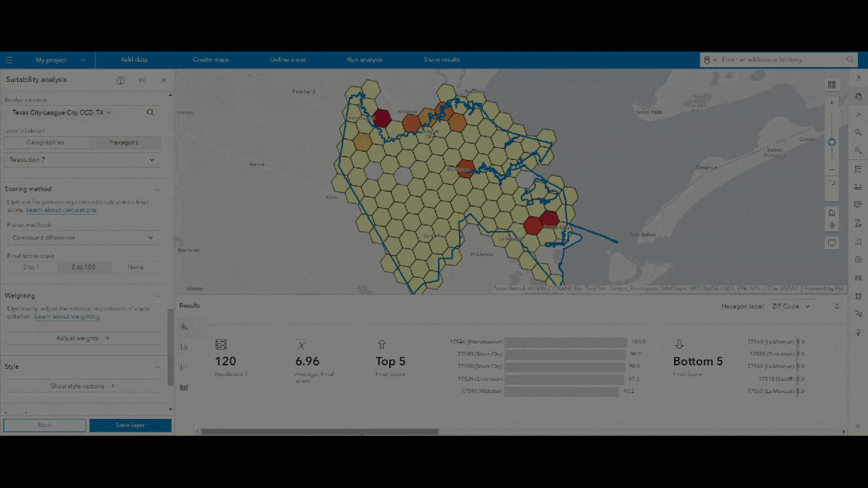The height and width of the screenshot is (488, 868).
Task: Select Run analysis in the top menu
Action: (x=364, y=60)
